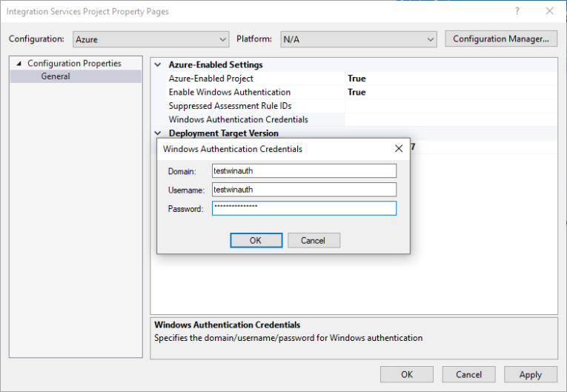Click the empty Suppressed Assessment Rule IDs value cell
567x392 pixels.
pos(451,106)
